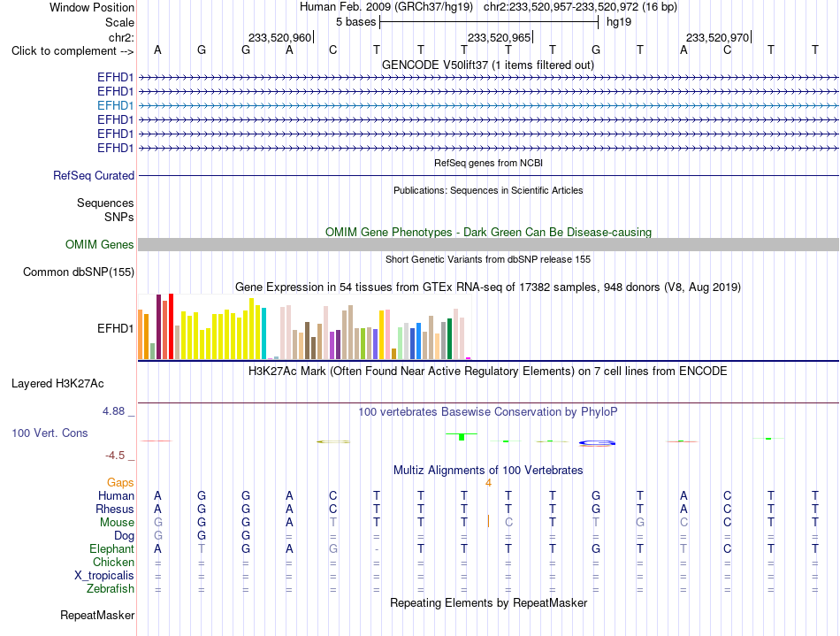Click 'Click to complement -->' label
The height and width of the screenshot is (636, 840).
point(73,51)
